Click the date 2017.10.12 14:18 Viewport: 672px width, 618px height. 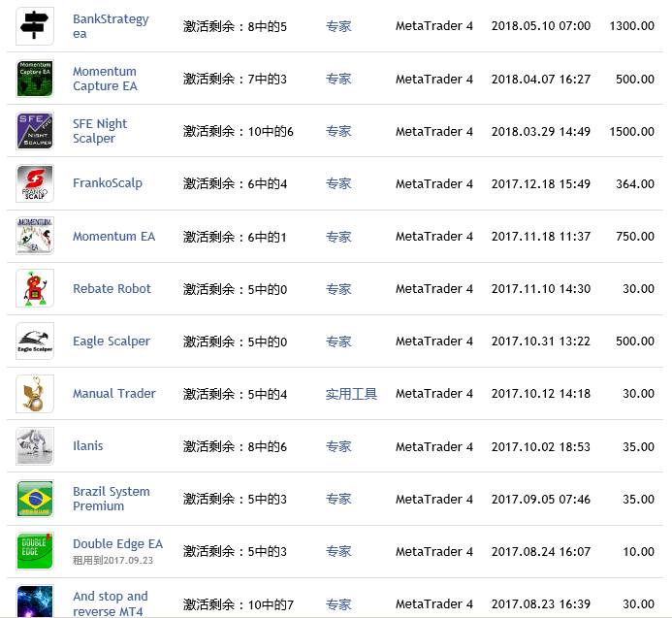click(x=541, y=393)
